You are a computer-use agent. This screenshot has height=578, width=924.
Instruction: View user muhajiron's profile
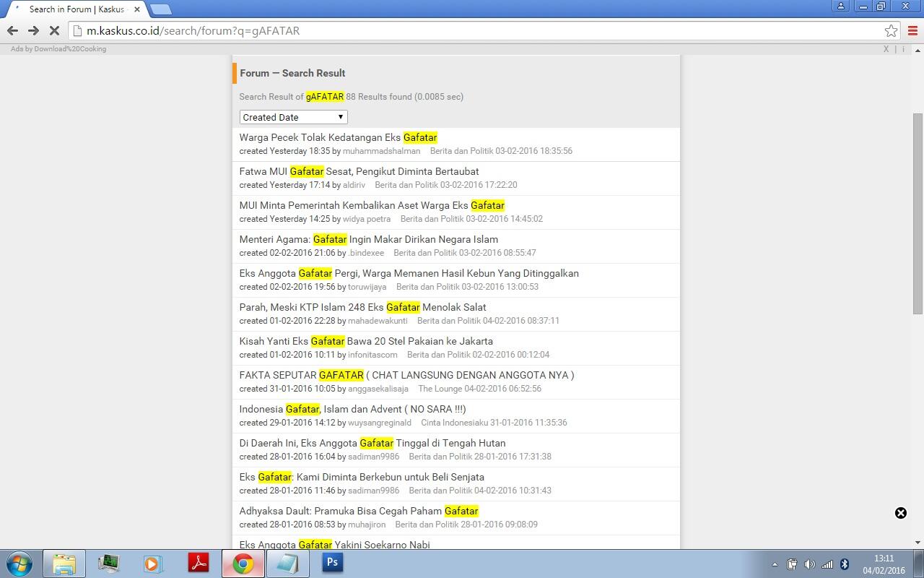[367, 525]
